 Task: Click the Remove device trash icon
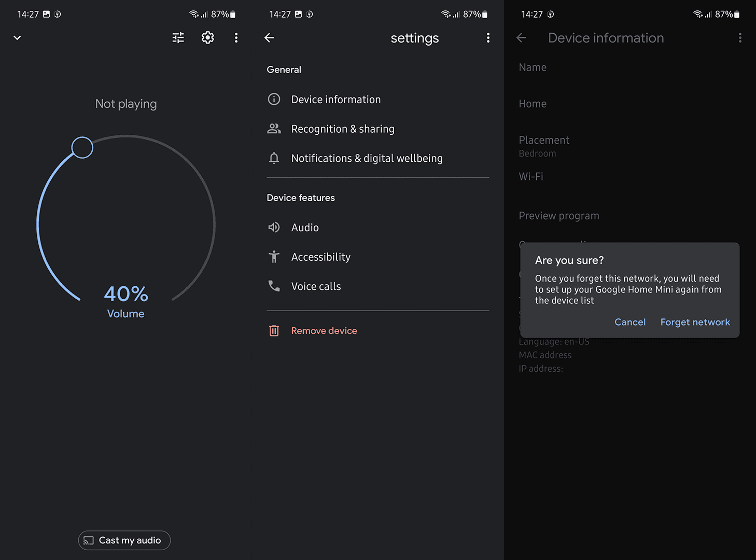click(x=274, y=330)
